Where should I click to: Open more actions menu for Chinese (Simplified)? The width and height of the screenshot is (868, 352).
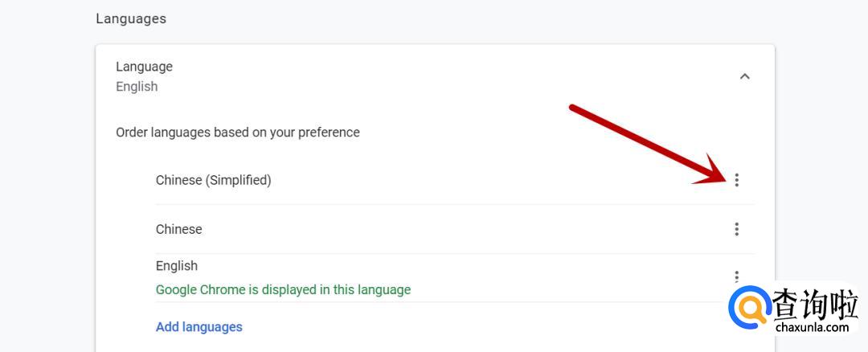pyautogui.click(x=736, y=180)
